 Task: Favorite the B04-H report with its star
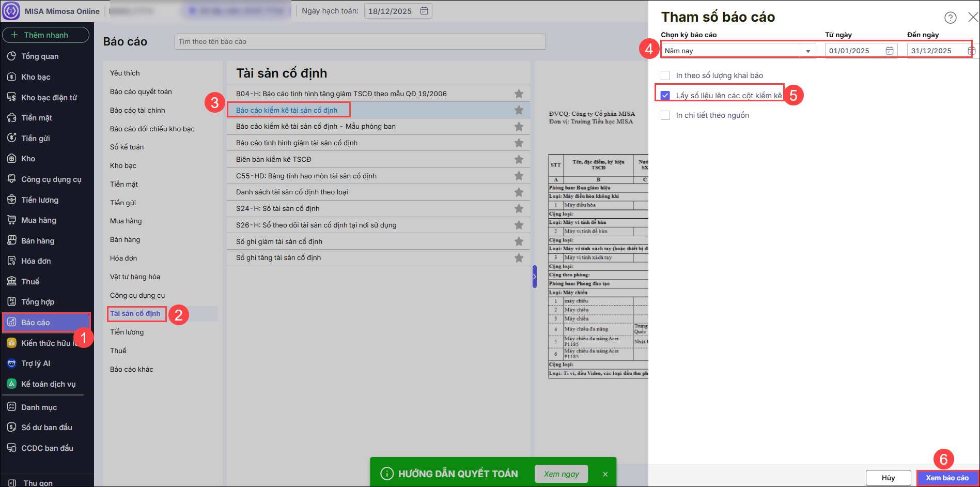(x=519, y=94)
